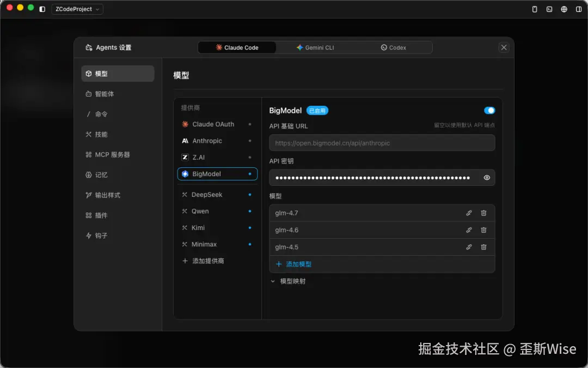Click the Z.AI logo icon in provider list
Image resolution: width=588 pixels, height=368 pixels.
(185, 158)
